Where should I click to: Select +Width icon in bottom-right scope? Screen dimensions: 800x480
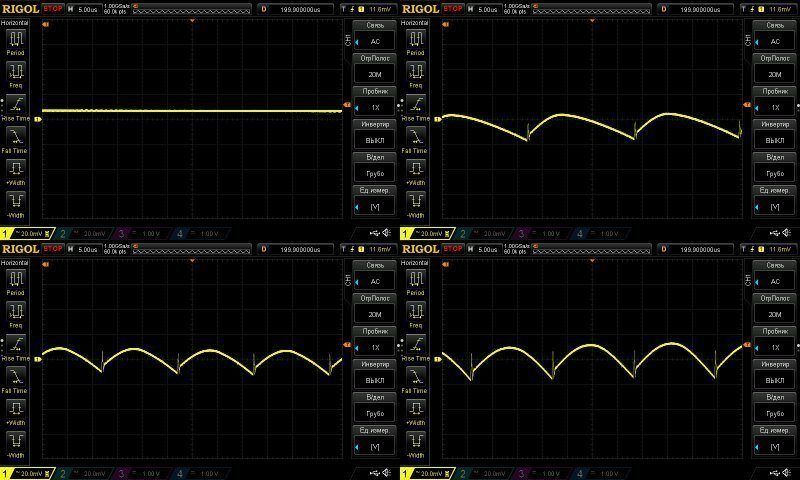click(416, 409)
